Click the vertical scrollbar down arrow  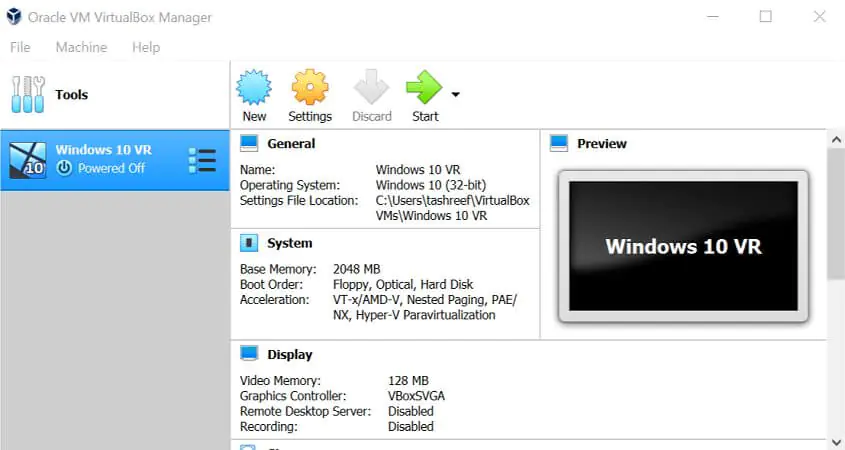click(x=836, y=440)
